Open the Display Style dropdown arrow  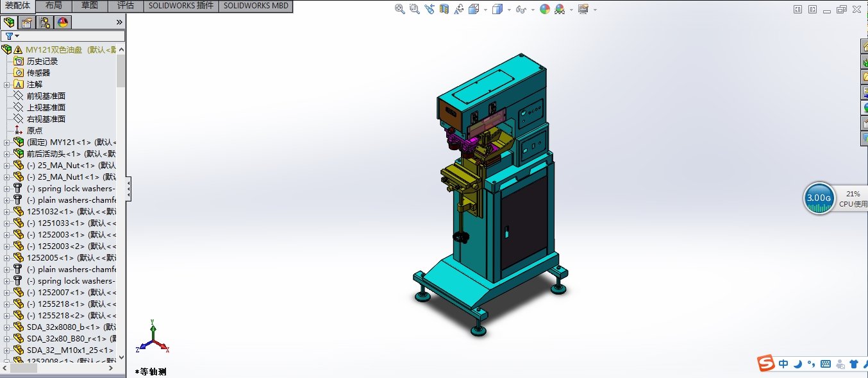(509, 10)
